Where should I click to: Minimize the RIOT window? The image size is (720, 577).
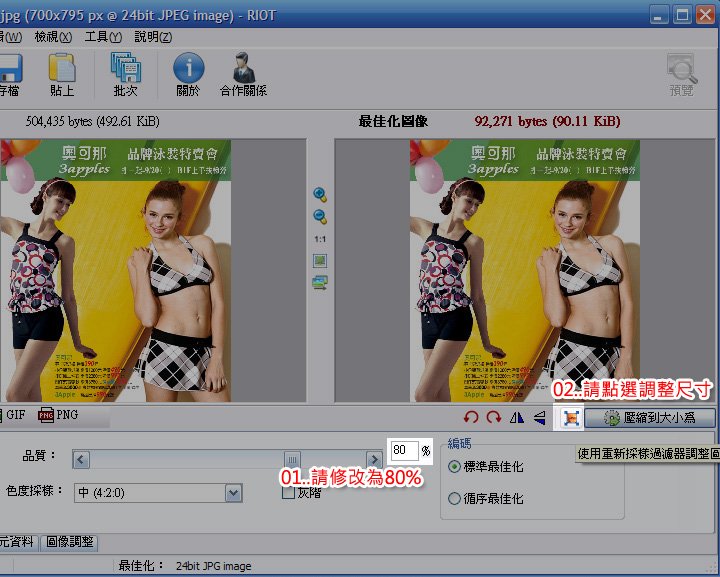659,15
